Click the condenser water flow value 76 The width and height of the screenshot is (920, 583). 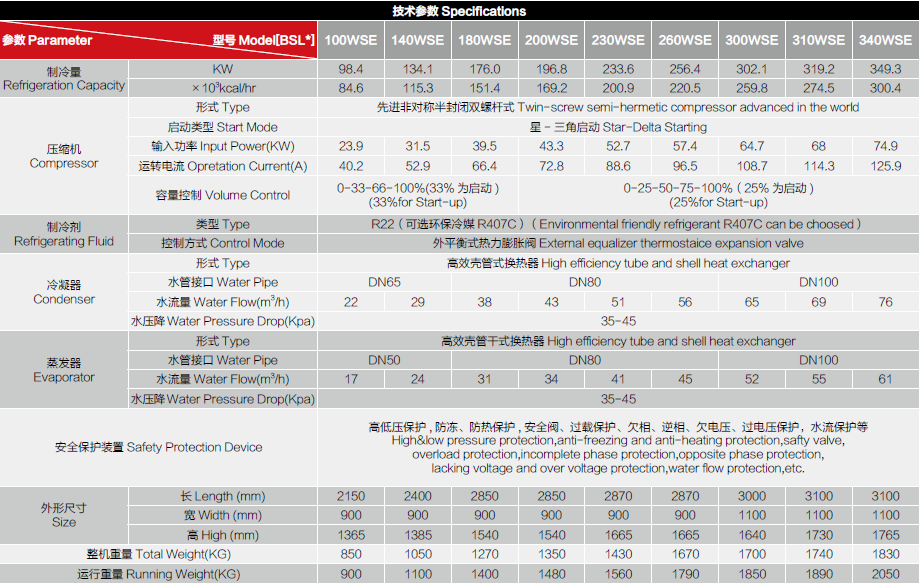[x=885, y=302]
